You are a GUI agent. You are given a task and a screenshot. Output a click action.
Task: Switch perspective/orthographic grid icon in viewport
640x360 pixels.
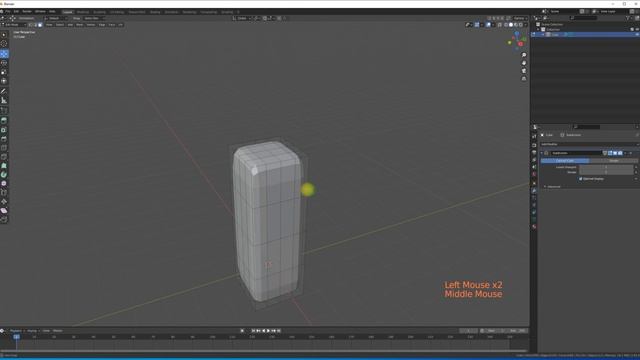pos(524,79)
